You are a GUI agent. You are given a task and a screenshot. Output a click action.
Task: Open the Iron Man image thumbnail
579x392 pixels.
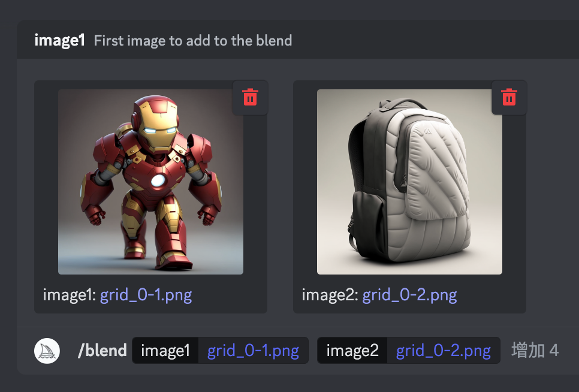[150, 182]
